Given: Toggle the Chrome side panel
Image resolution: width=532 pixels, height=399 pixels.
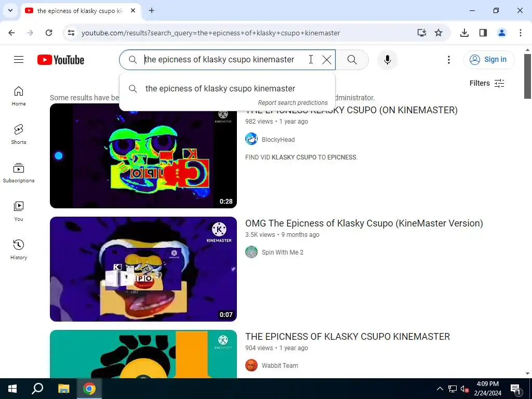Looking at the screenshot, I should pyautogui.click(x=483, y=33).
